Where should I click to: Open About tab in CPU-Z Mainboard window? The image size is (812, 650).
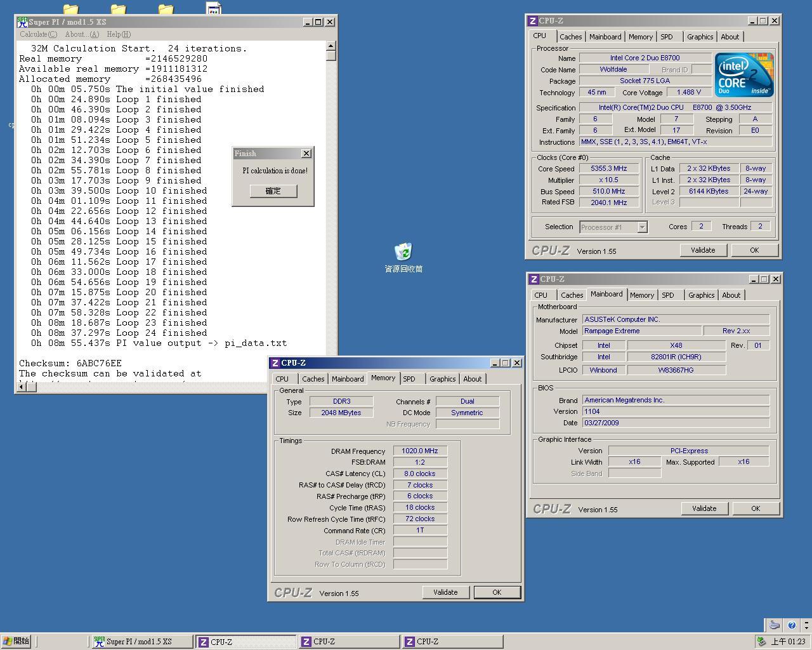coord(731,295)
